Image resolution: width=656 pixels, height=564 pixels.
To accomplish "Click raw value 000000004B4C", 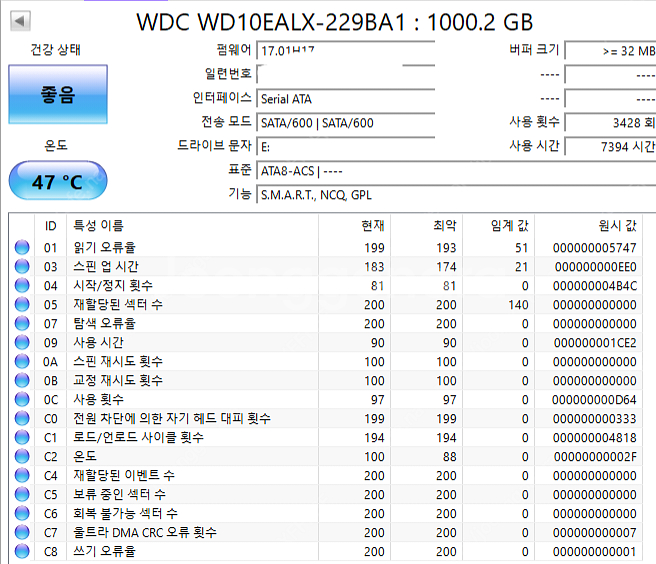I will click(594, 286).
